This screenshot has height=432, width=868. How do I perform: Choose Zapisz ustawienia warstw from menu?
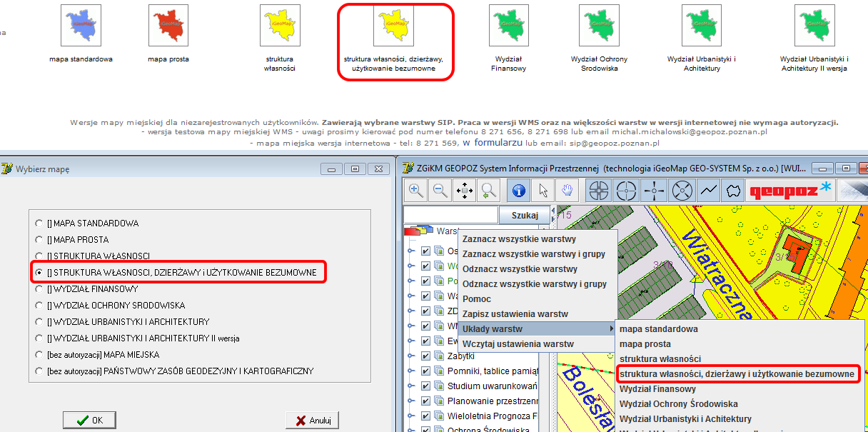point(515,314)
